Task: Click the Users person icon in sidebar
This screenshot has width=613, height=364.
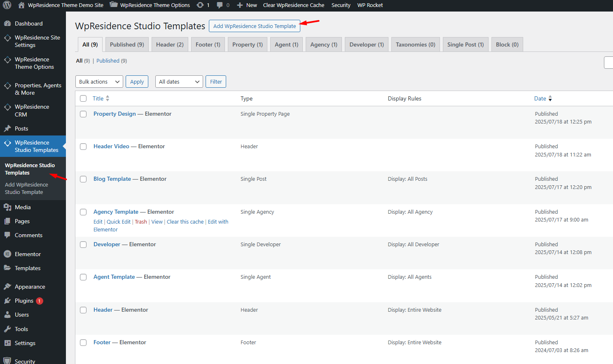Action: [7, 315]
